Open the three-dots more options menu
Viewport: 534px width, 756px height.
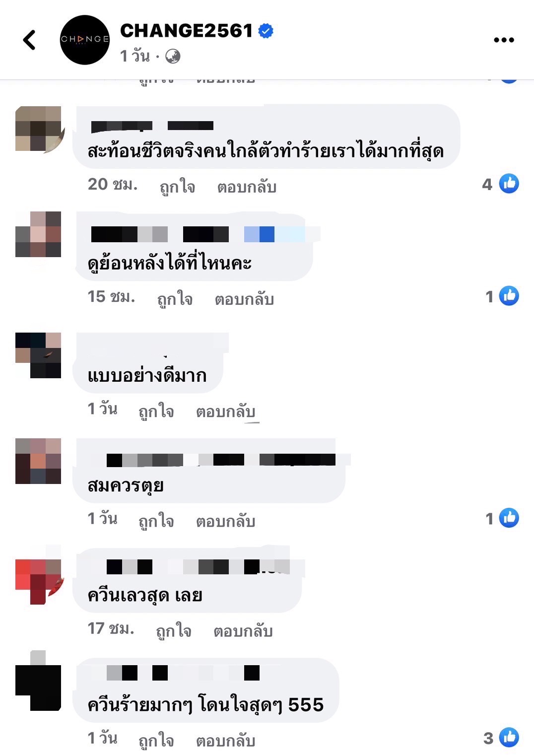pos(504,40)
